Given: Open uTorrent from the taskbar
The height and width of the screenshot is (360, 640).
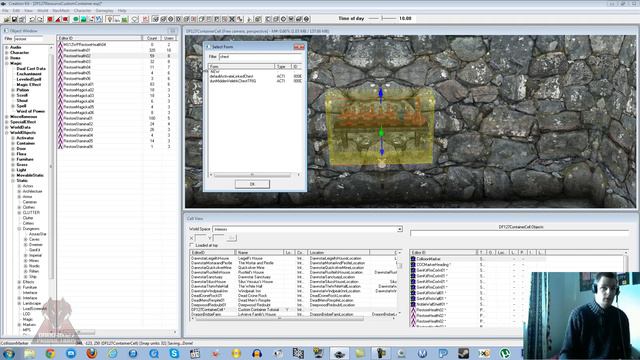Looking at the screenshot, I should (x=505, y=353).
